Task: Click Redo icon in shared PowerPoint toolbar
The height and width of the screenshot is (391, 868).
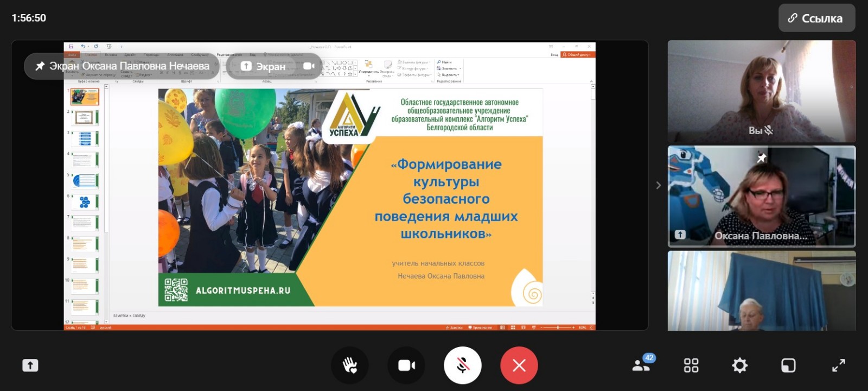Action: (96, 47)
